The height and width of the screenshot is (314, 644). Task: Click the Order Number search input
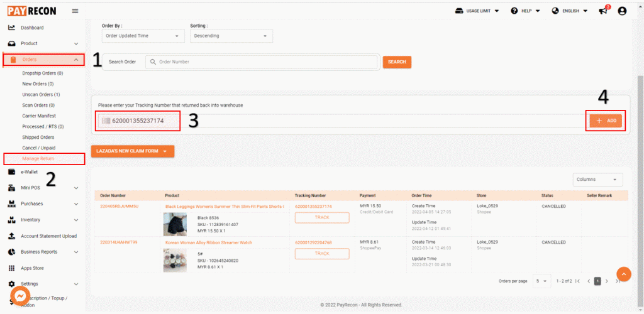tap(261, 62)
